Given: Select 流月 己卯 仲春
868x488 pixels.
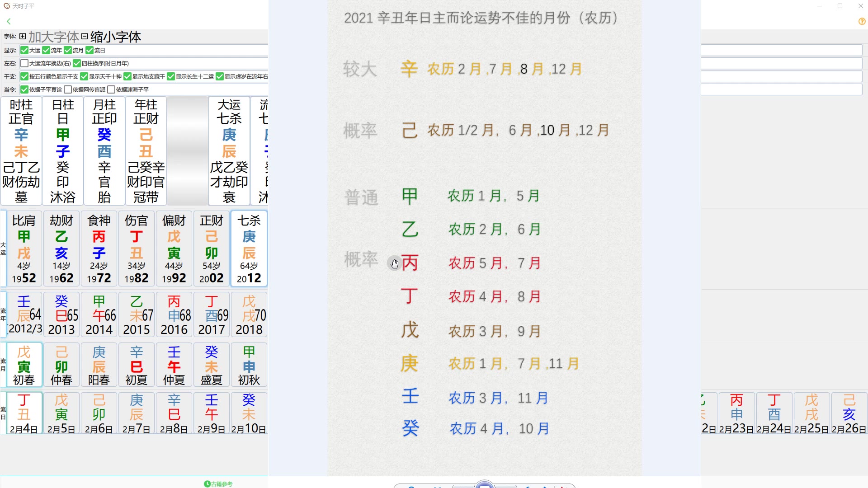Looking at the screenshot, I should pyautogui.click(x=61, y=365).
